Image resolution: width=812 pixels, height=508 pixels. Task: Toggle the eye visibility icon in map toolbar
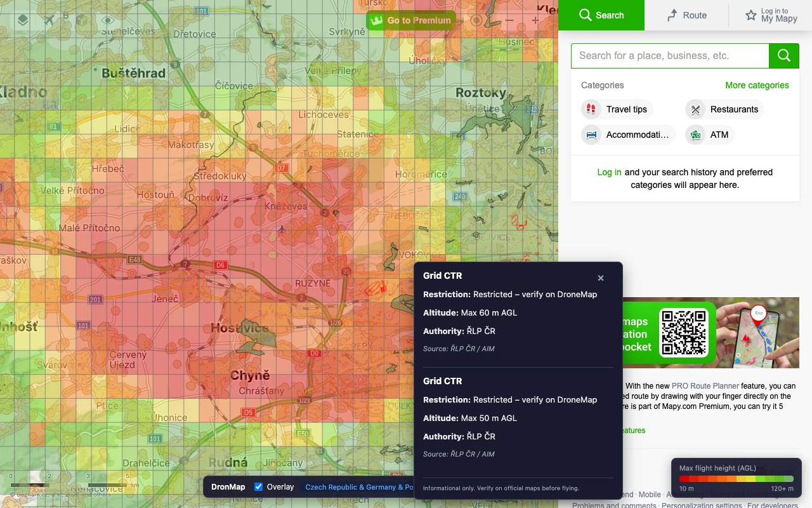tap(107, 20)
